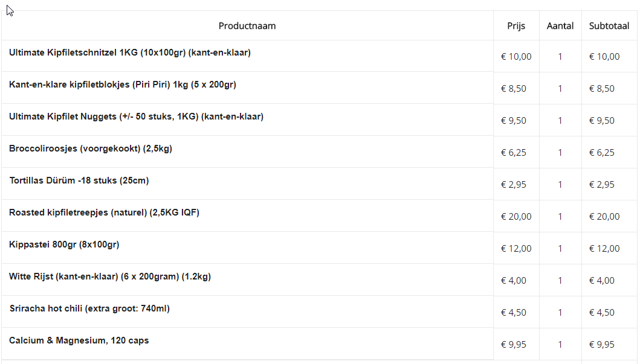Click the Prijs cell for Roasted kipfiletreepjes
Screen dimensions: 640x364
pyautogui.click(x=516, y=217)
